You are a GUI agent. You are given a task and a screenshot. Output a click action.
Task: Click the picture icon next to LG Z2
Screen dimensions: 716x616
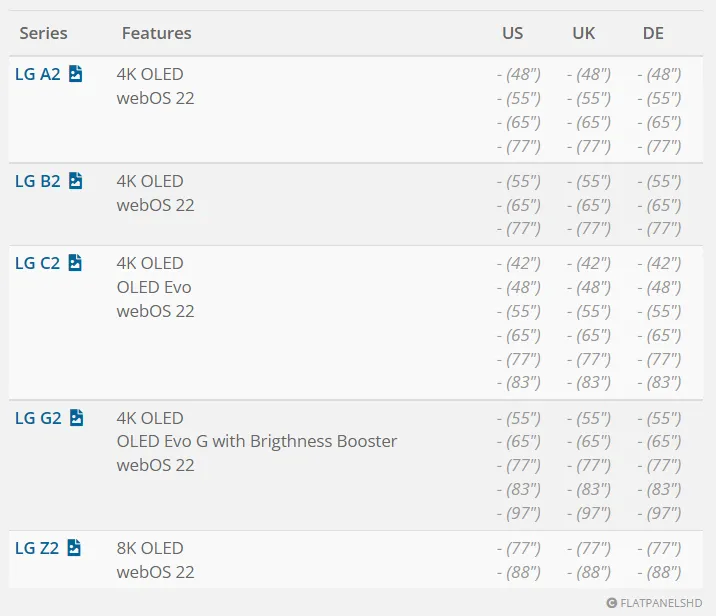(76, 548)
